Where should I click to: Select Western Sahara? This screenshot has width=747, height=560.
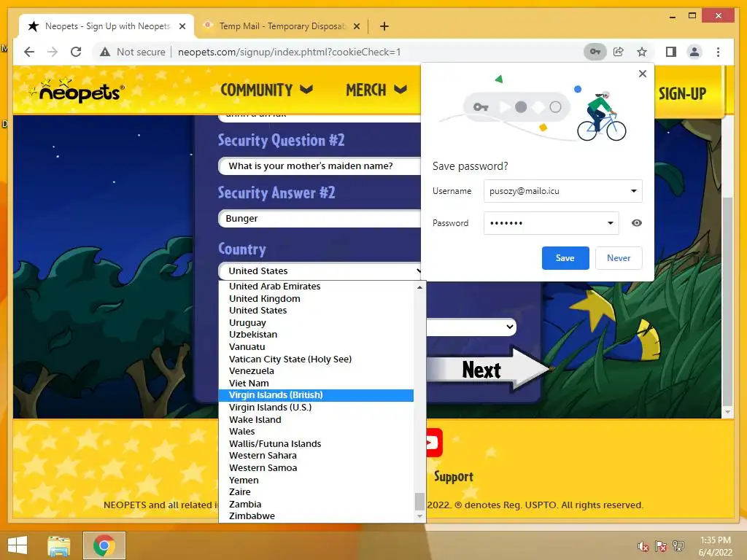(317, 456)
